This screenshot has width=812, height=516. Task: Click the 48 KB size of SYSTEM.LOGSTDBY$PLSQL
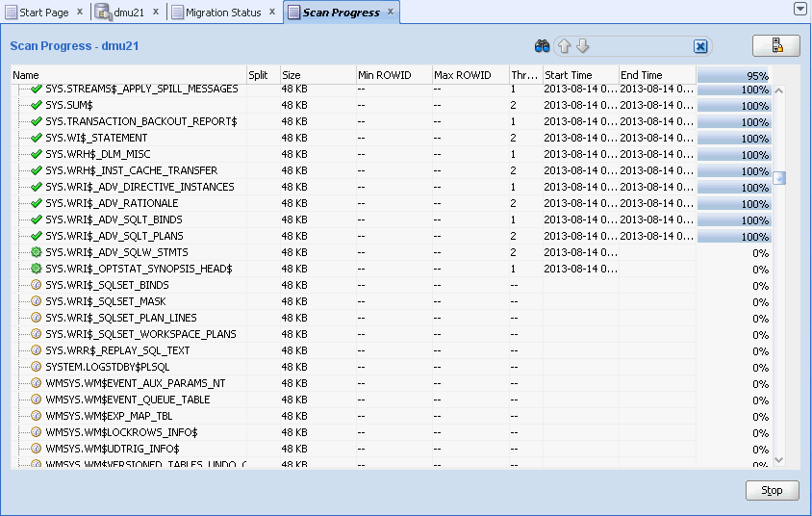(x=294, y=368)
